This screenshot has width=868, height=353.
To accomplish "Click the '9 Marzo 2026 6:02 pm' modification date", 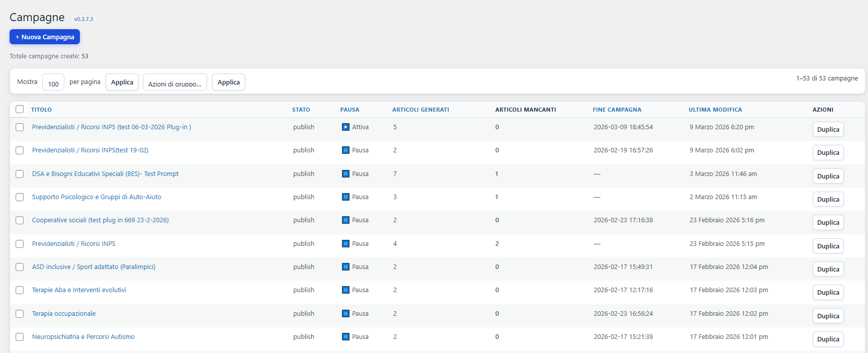I will tap(722, 150).
